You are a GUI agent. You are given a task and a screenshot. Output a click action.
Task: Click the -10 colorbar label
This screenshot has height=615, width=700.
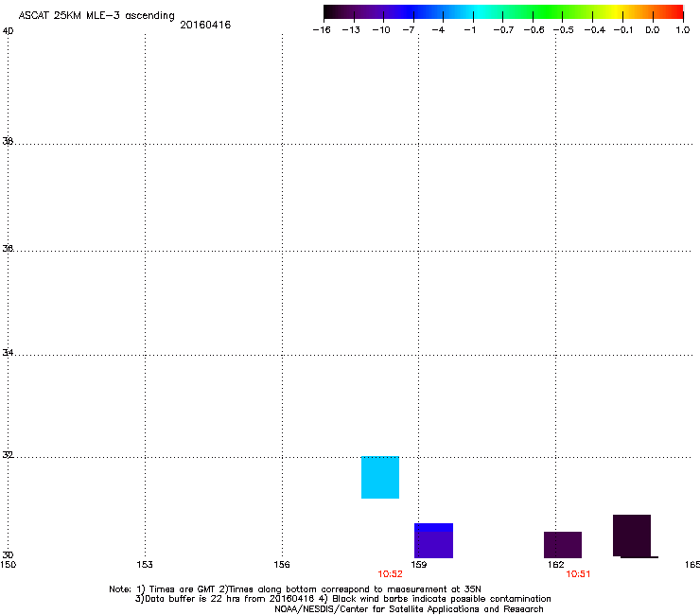point(381,30)
